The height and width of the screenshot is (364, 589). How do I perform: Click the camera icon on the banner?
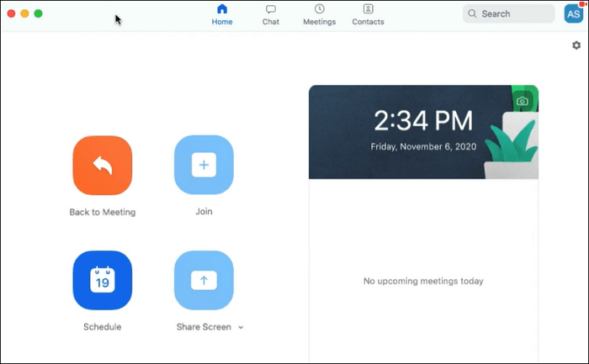tap(523, 101)
